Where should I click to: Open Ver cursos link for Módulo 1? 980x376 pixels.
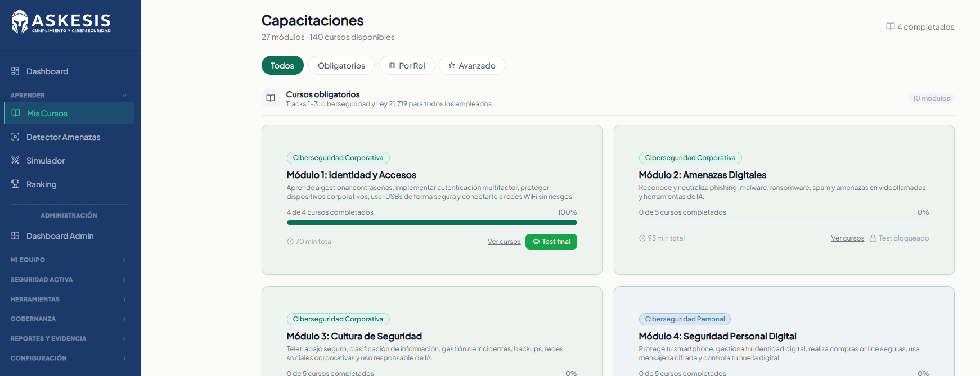point(504,242)
